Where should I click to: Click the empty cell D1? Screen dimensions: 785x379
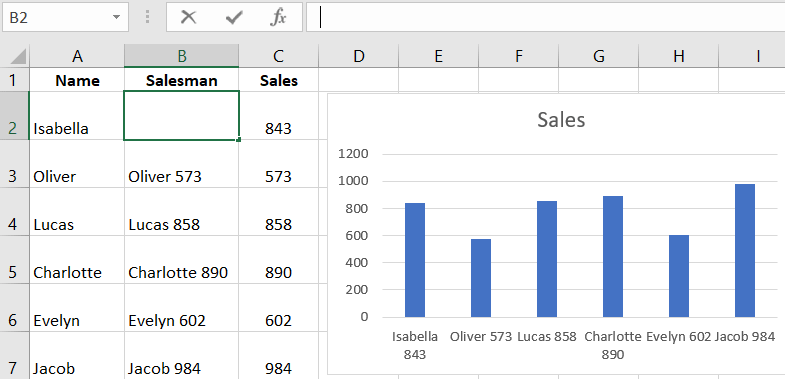click(358, 80)
